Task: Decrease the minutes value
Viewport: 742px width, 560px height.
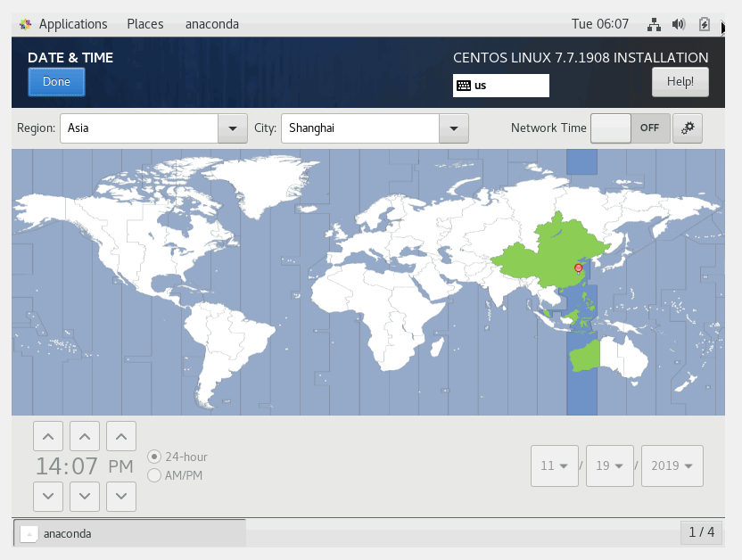Action: click(x=85, y=497)
